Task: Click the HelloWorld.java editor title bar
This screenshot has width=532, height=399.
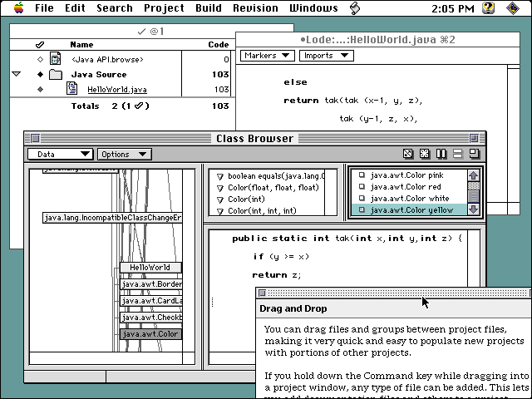Action: pyautogui.click(x=377, y=40)
